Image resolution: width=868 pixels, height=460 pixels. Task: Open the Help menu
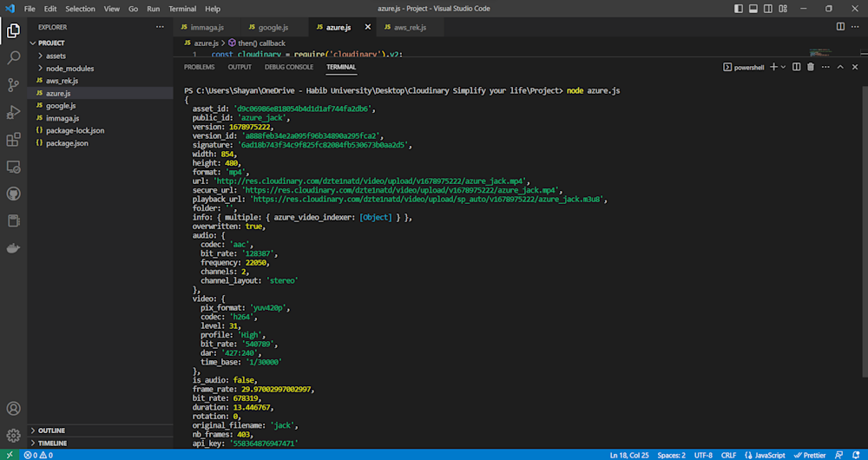tap(213, 9)
